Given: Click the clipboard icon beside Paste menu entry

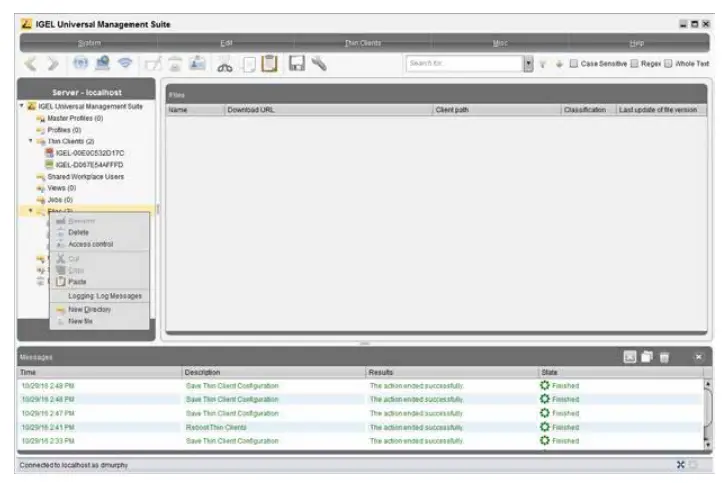Looking at the screenshot, I should (60, 281).
